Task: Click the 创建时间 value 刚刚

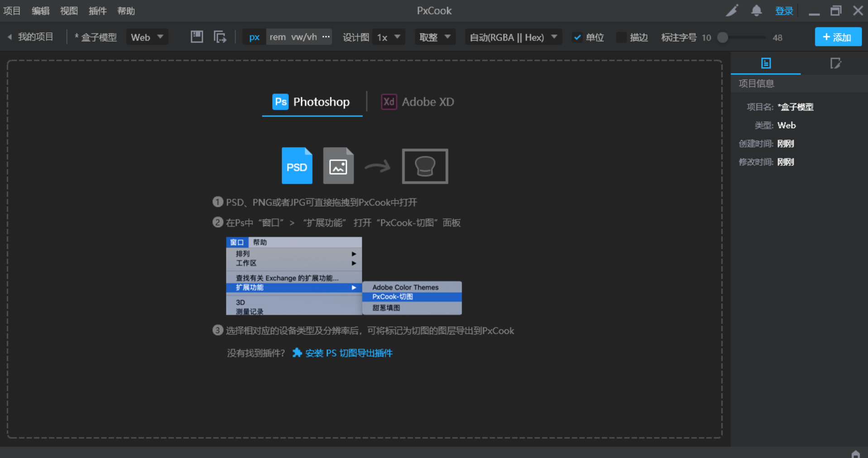Action: point(786,143)
